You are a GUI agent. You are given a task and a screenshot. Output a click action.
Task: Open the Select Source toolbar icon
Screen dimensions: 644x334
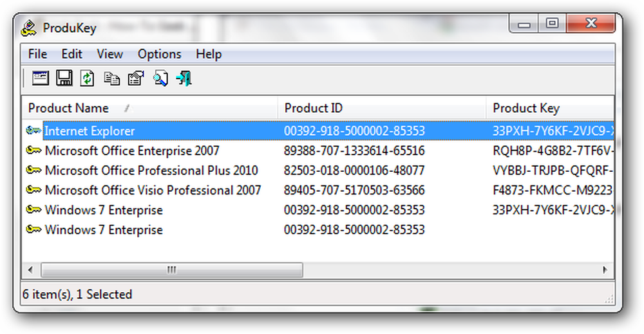tap(40, 78)
